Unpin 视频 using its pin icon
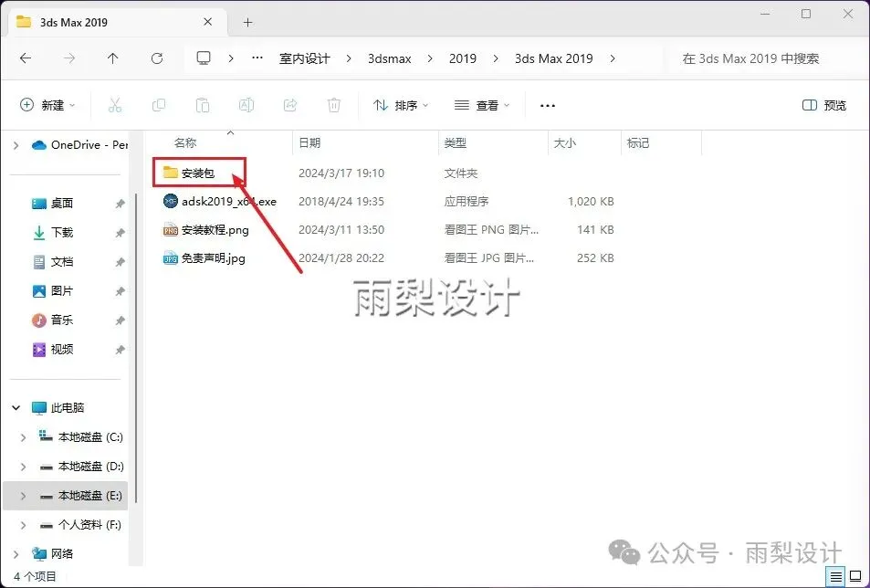 pos(120,350)
